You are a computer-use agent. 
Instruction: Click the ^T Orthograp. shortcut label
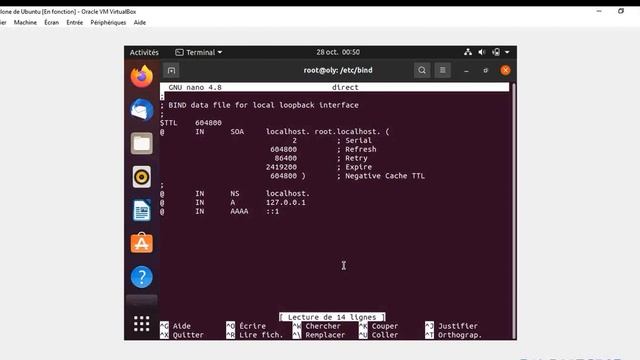tap(453, 335)
